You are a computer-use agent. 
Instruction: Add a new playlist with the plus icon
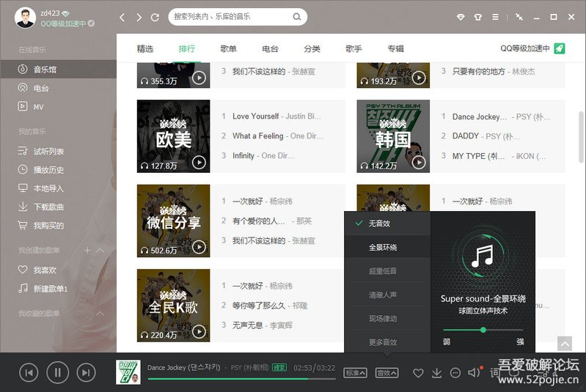point(87,250)
